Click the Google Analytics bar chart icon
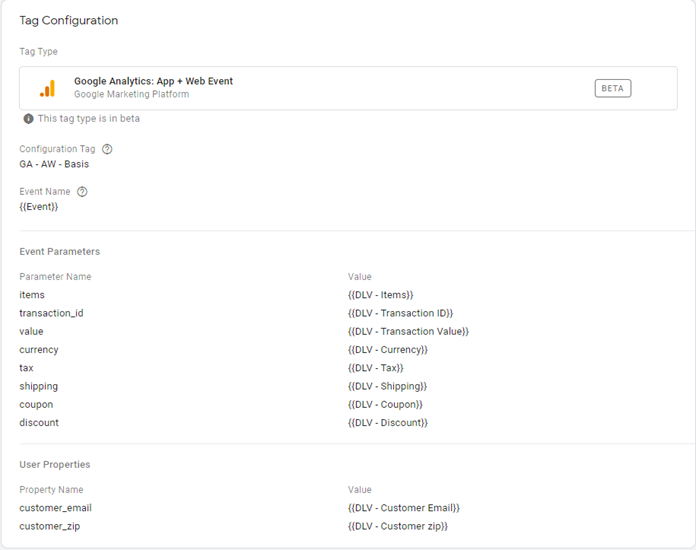696x550 pixels. 47,88
